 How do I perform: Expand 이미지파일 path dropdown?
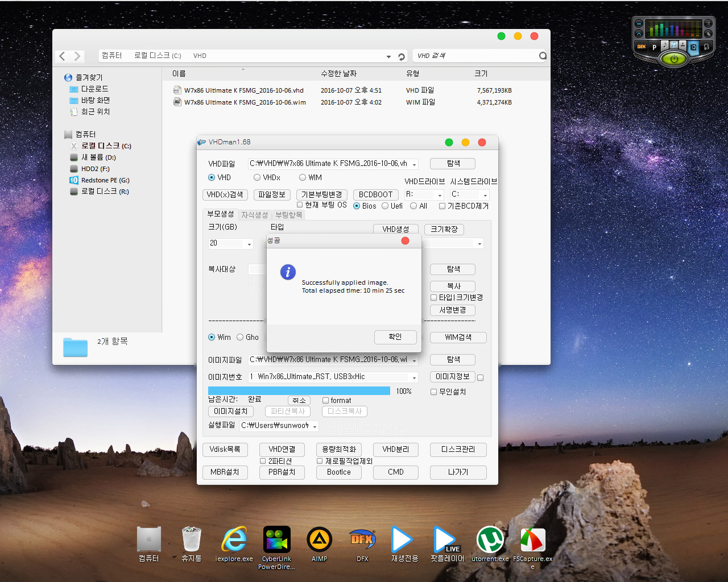414,360
